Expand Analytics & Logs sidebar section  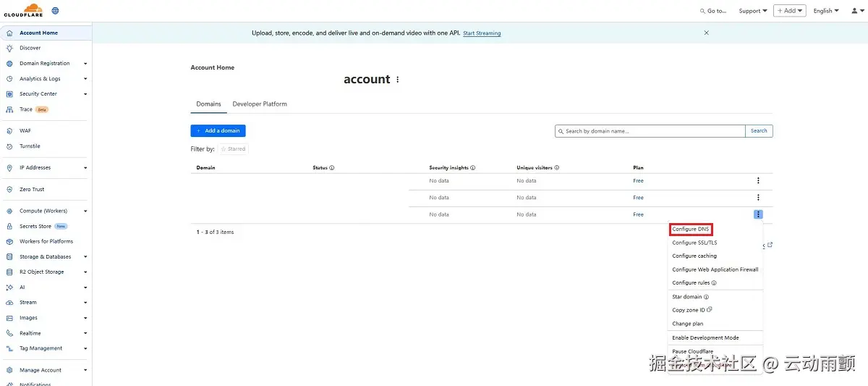[85, 79]
